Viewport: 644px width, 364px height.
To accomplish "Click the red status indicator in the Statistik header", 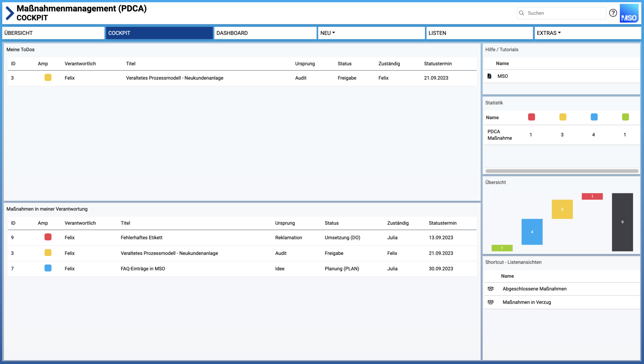I will pyautogui.click(x=531, y=117).
